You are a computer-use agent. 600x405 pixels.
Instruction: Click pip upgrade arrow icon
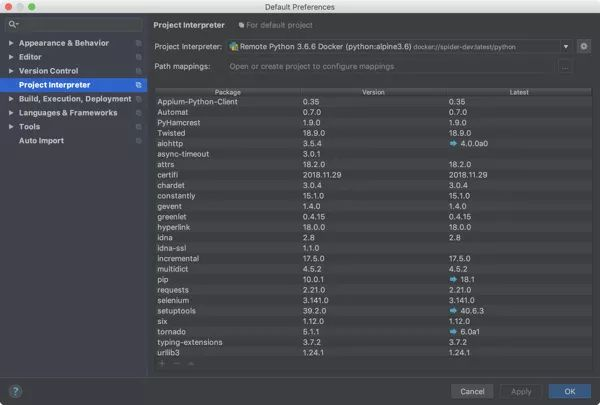[x=453, y=279]
